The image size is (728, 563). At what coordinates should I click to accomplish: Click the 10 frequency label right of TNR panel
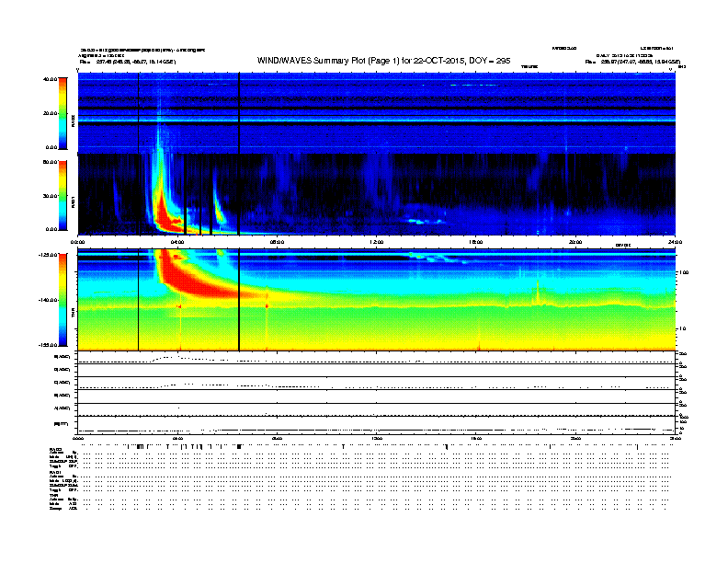(x=683, y=329)
